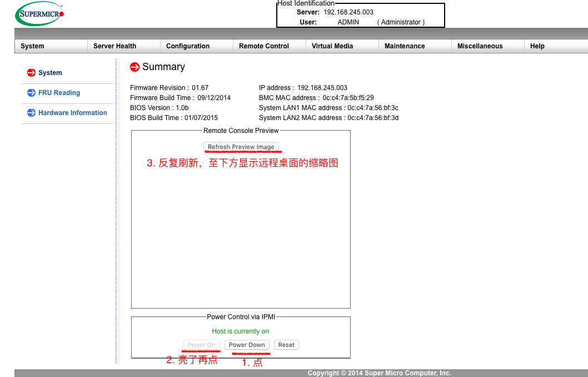Open Hardware Information link

click(72, 113)
